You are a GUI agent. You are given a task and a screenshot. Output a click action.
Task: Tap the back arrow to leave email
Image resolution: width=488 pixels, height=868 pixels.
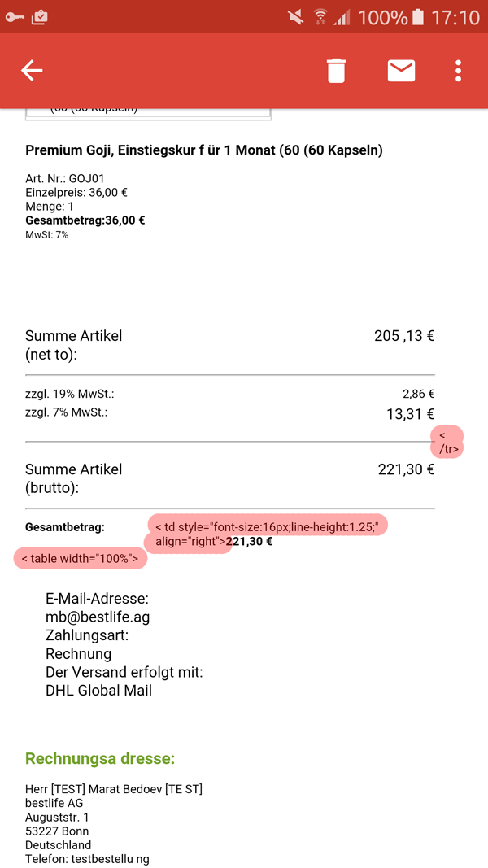pyautogui.click(x=32, y=71)
